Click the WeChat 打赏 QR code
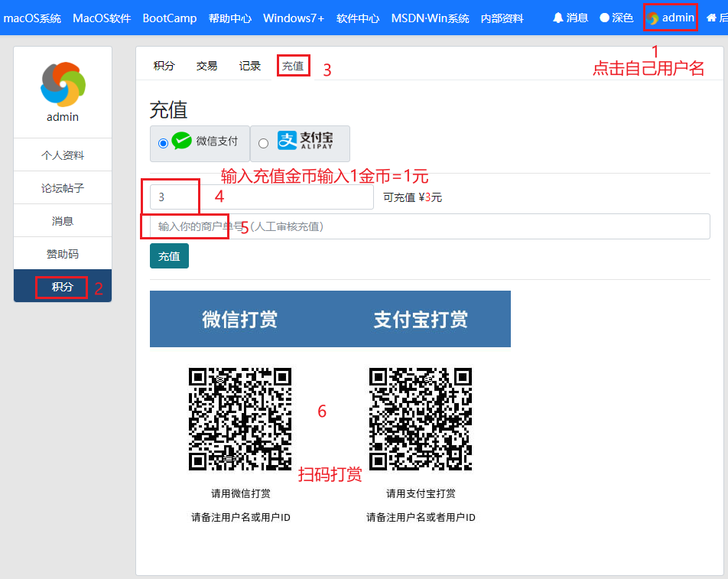Screen dimensions: 728x579 [x=240, y=418]
